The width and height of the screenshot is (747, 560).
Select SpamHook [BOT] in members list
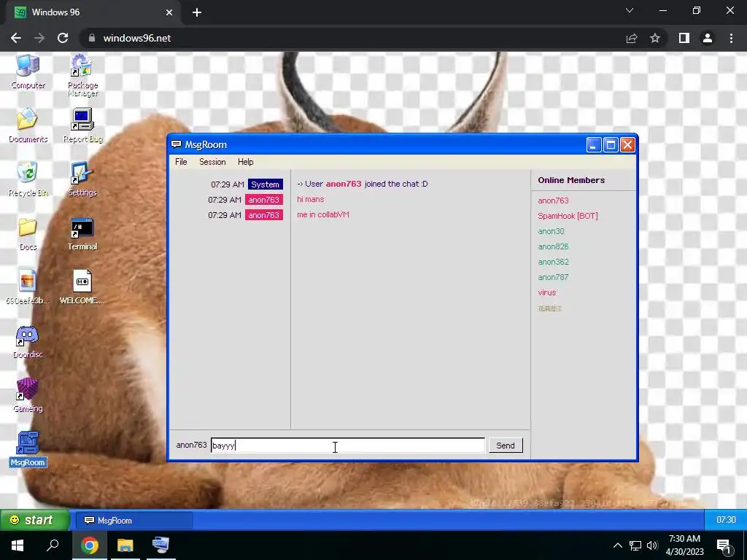568,216
